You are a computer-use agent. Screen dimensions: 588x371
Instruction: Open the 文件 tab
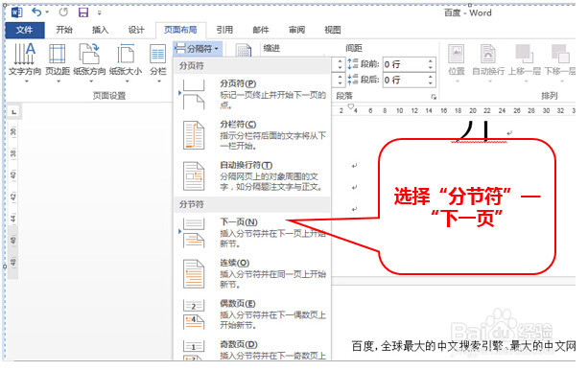click(x=25, y=30)
